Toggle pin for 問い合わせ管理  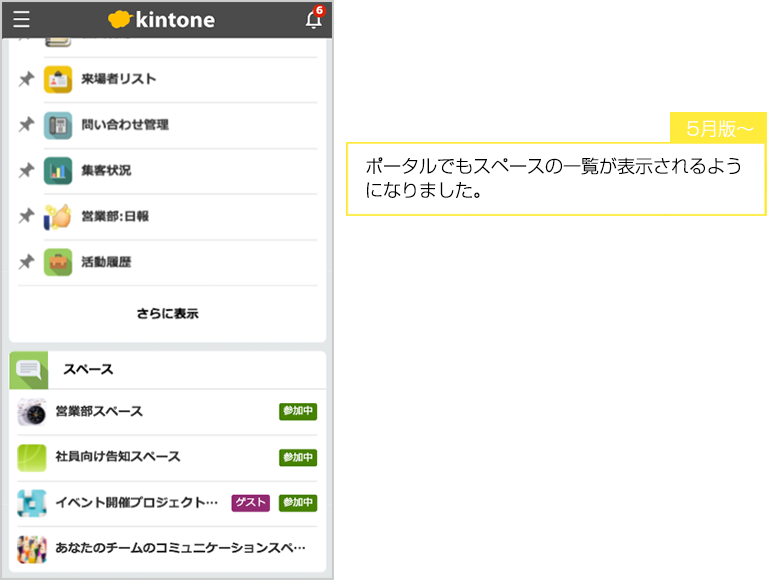pyautogui.click(x=26, y=124)
